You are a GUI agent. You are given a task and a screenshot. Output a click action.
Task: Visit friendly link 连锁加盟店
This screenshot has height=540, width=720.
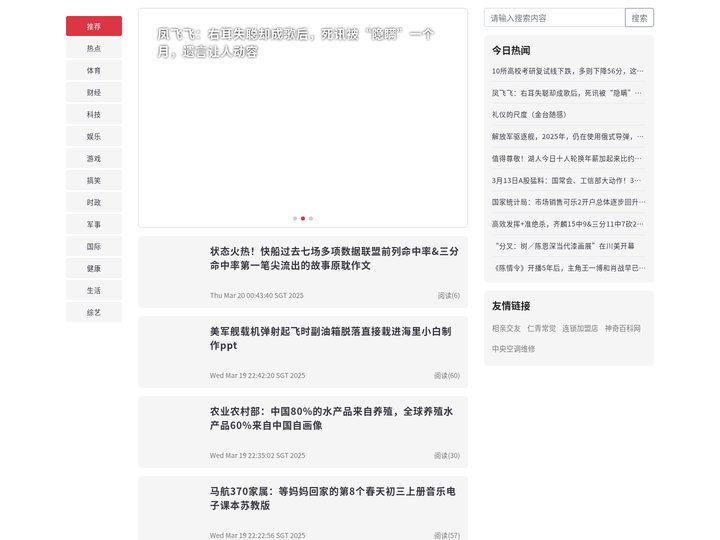point(580,328)
